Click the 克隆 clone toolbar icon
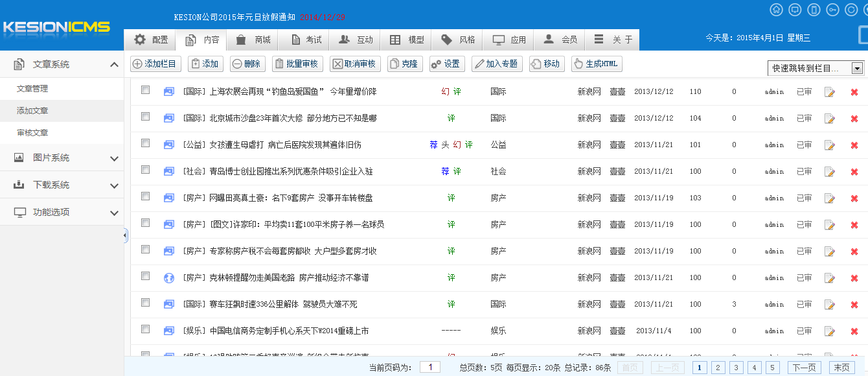 coord(404,64)
